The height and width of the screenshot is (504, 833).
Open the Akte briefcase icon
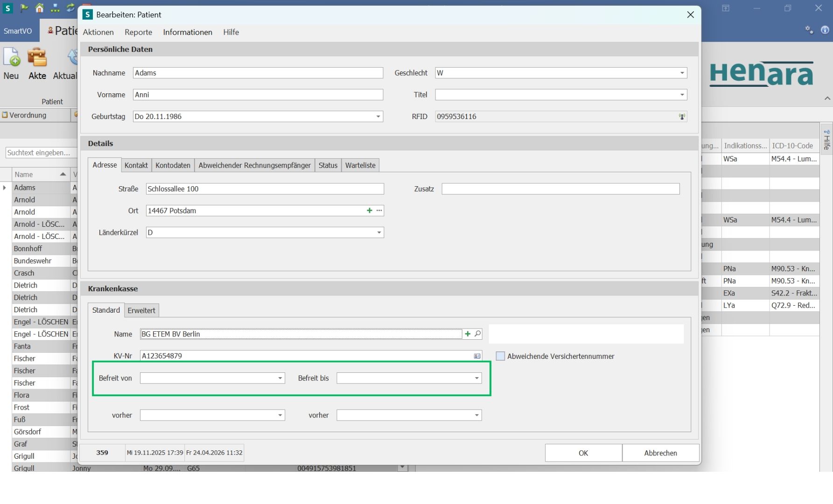(37, 58)
